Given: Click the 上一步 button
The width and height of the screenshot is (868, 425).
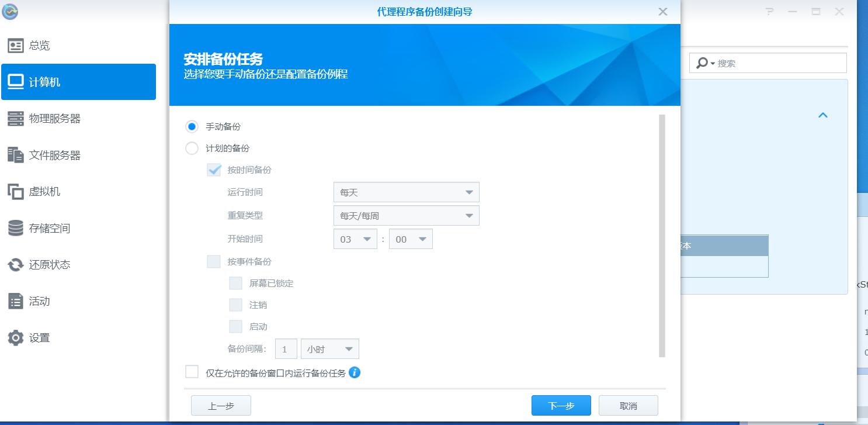Looking at the screenshot, I should 221,405.
